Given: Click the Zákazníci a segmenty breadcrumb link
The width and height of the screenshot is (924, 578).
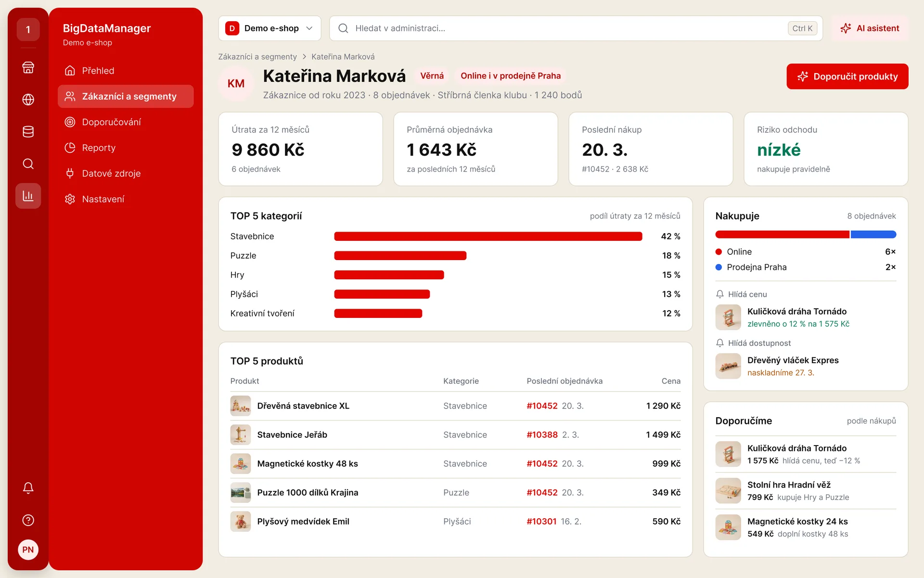Looking at the screenshot, I should (257, 57).
